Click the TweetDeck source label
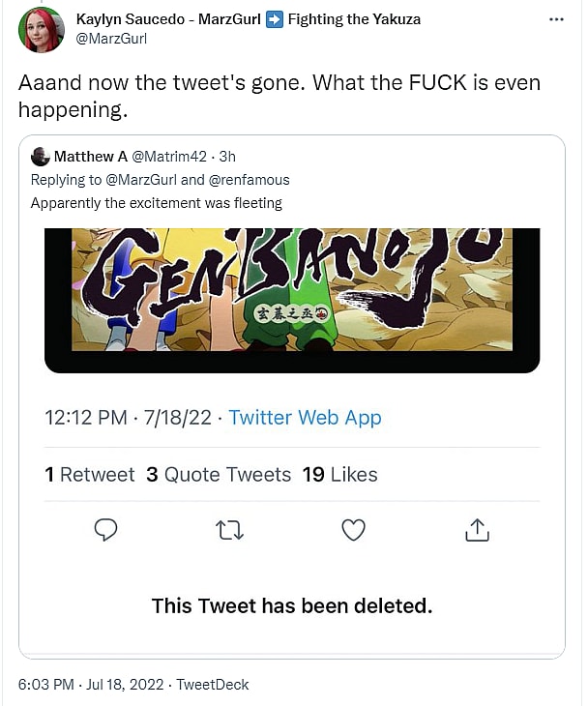The image size is (588, 706). (x=212, y=685)
